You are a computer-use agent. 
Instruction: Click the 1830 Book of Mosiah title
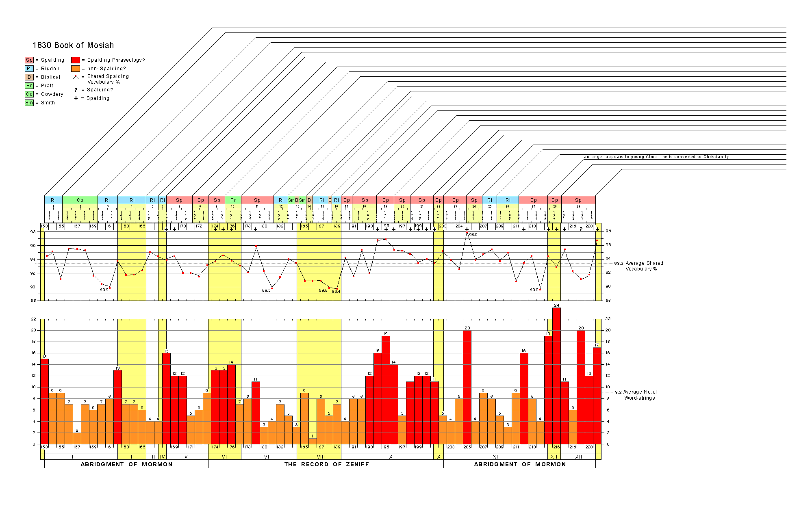tap(73, 45)
